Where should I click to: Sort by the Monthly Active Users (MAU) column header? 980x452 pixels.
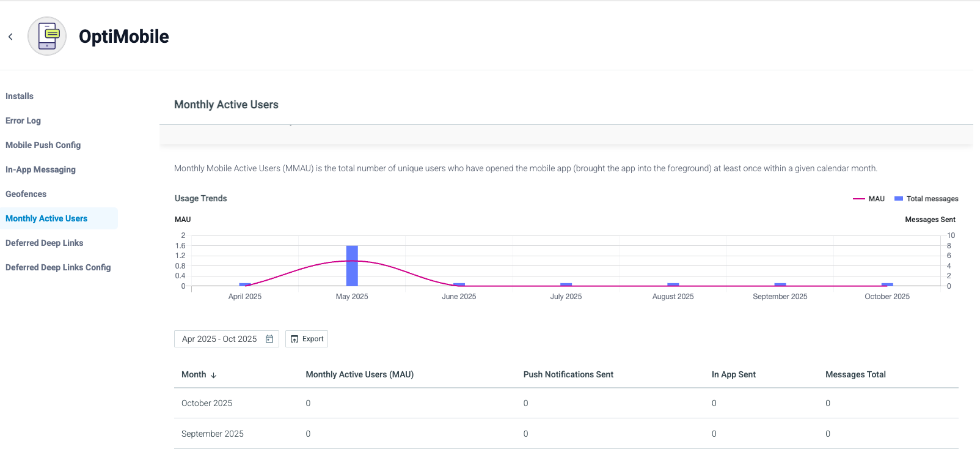coord(360,374)
